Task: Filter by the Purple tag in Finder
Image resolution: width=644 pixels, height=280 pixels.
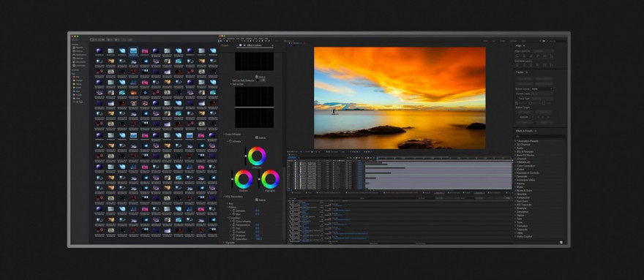Action: 78,95
